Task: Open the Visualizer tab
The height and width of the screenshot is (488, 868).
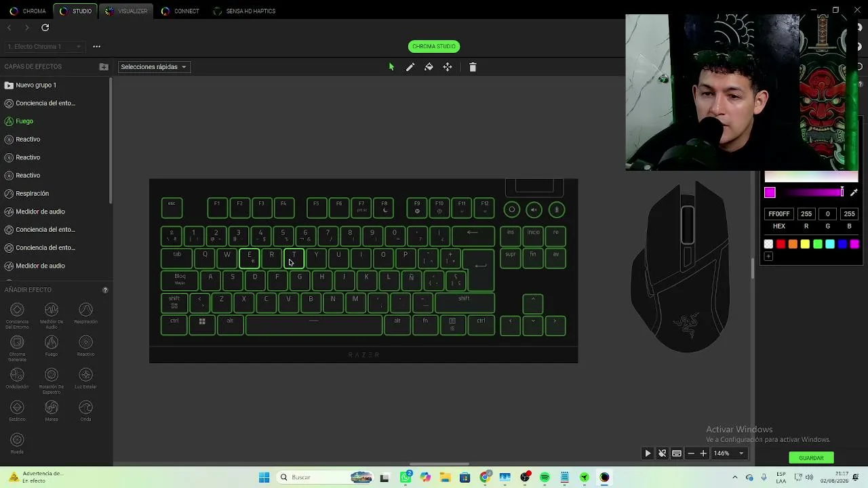Action: pyautogui.click(x=126, y=11)
